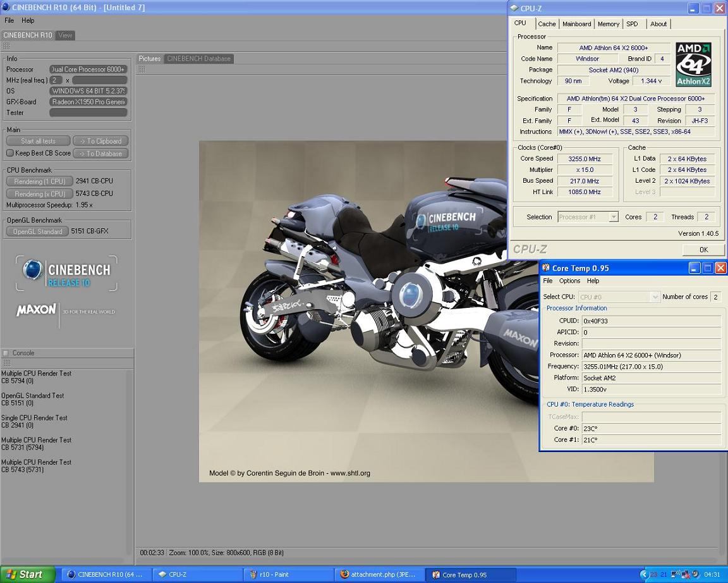
Task: Click the Core Temp title bar icon
Action: pos(546,267)
